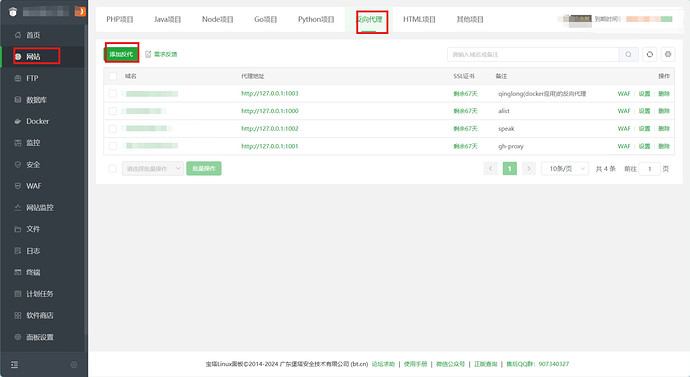This screenshot has width=690, height=377.
Task: Open proxy address http://127.0.0.1:1003
Action: coord(270,93)
